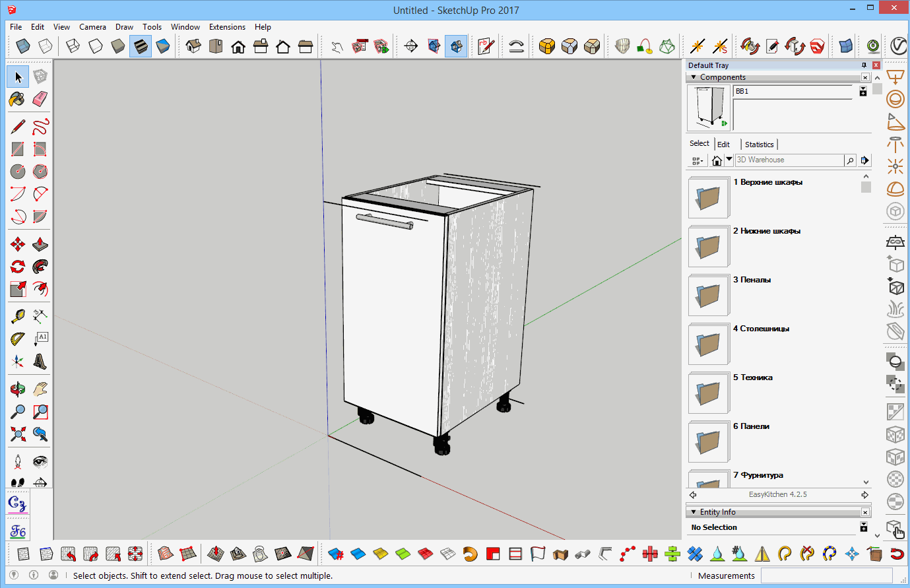910x588 pixels.
Task: Activate the Push/Pull tool
Action: [x=40, y=244]
